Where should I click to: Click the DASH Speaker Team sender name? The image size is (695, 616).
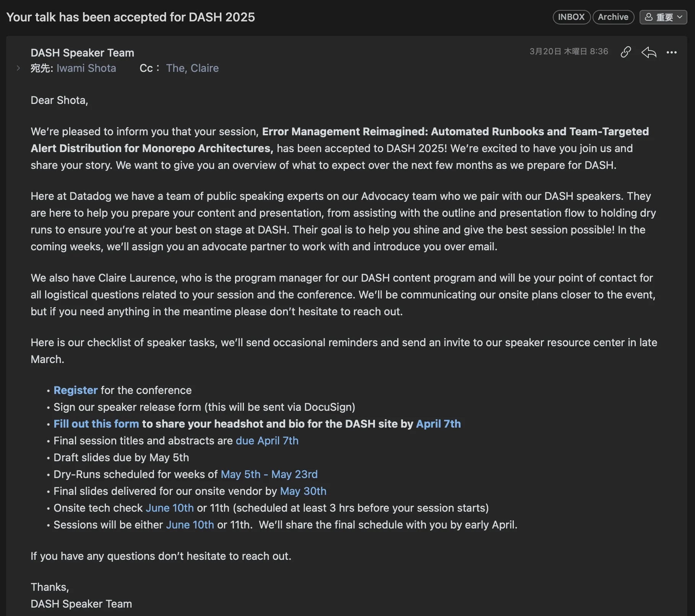pos(82,53)
